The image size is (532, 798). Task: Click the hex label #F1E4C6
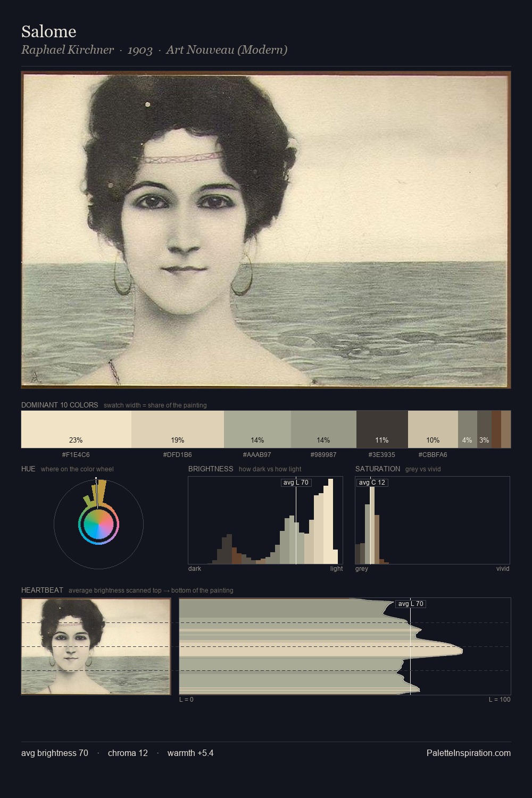point(76,455)
